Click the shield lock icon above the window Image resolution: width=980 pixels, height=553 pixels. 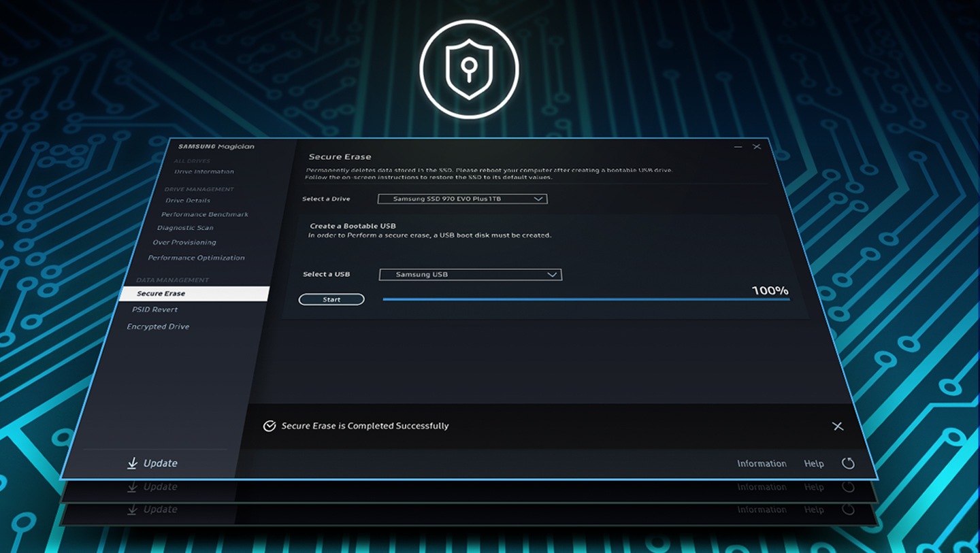click(x=469, y=69)
